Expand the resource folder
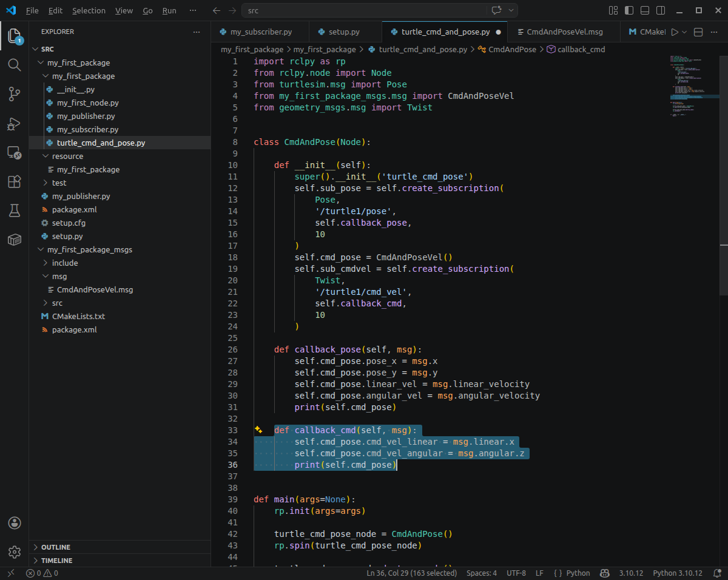Screen dimensions: 728x580 click(45, 156)
